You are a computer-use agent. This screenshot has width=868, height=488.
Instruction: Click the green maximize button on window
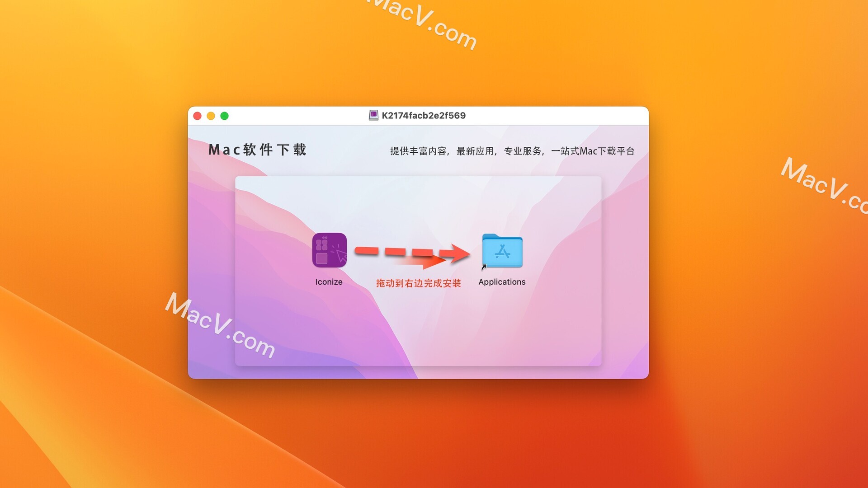click(225, 116)
